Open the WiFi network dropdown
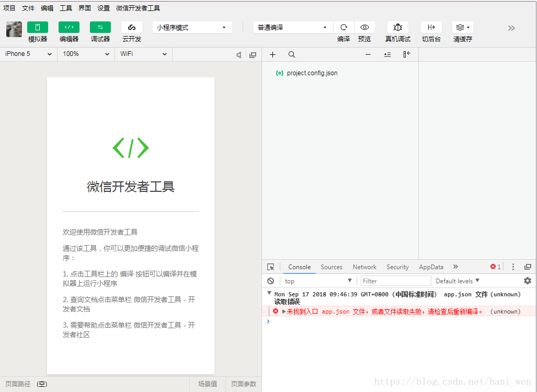 click(143, 54)
